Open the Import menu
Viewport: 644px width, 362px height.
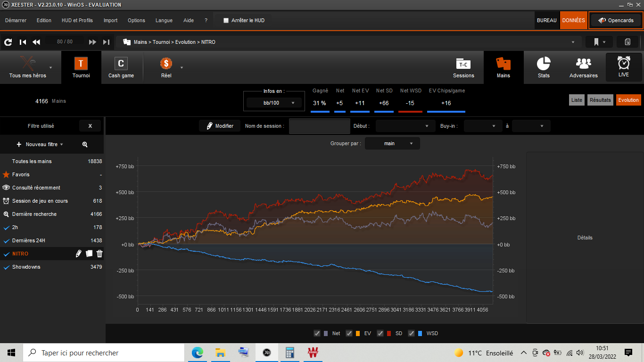(110, 20)
